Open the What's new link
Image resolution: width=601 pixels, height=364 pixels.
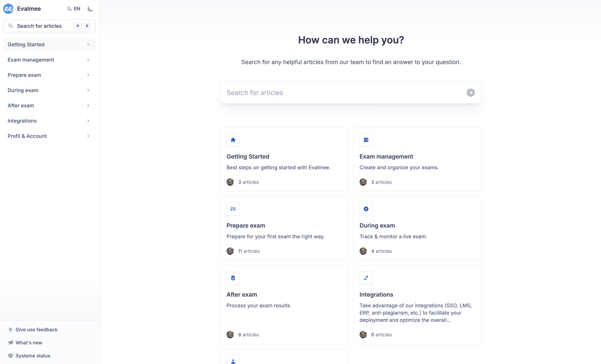pyautogui.click(x=29, y=343)
